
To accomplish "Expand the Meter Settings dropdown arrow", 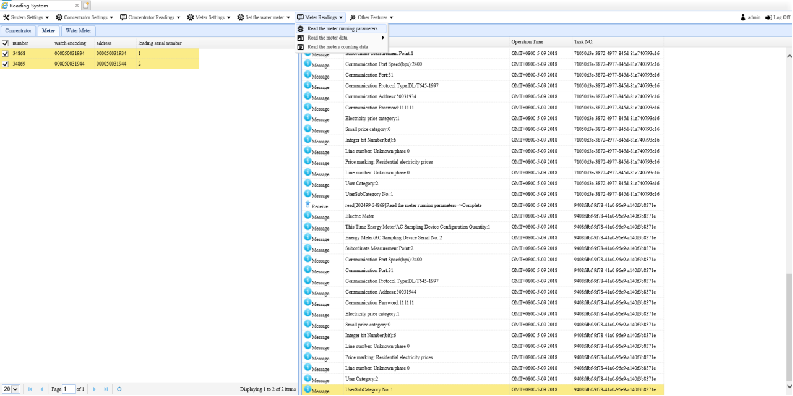I will pyautogui.click(x=229, y=18).
